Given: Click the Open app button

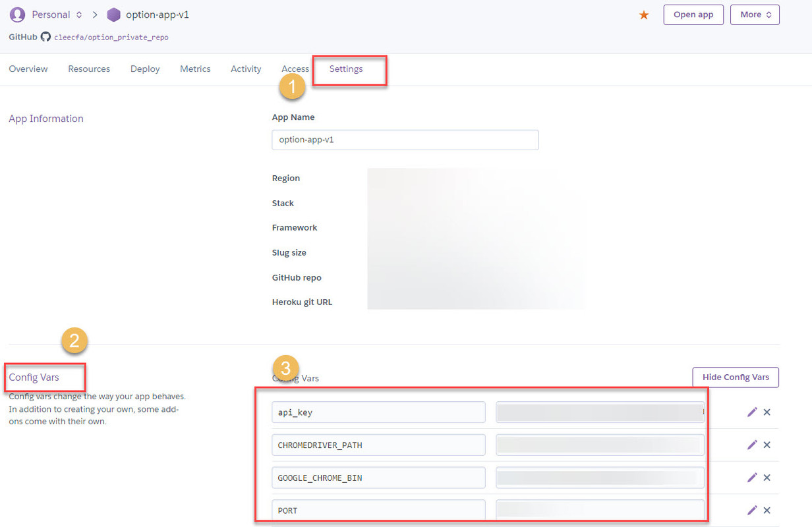Looking at the screenshot, I should [x=693, y=14].
